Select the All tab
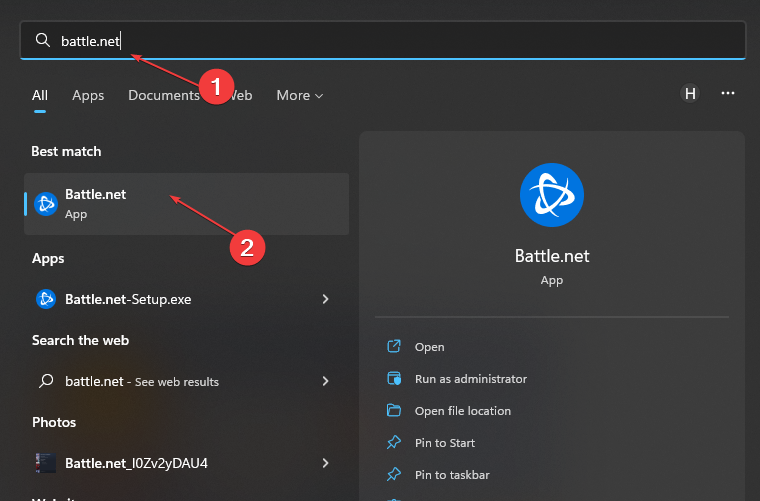The width and height of the screenshot is (760, 501). (x=40, y=95)
